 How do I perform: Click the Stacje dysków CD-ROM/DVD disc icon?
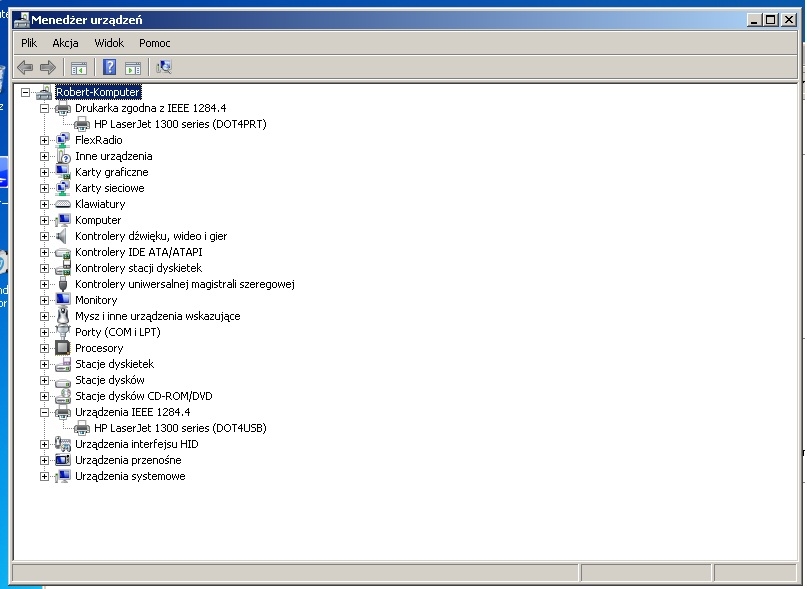[63, 396]
